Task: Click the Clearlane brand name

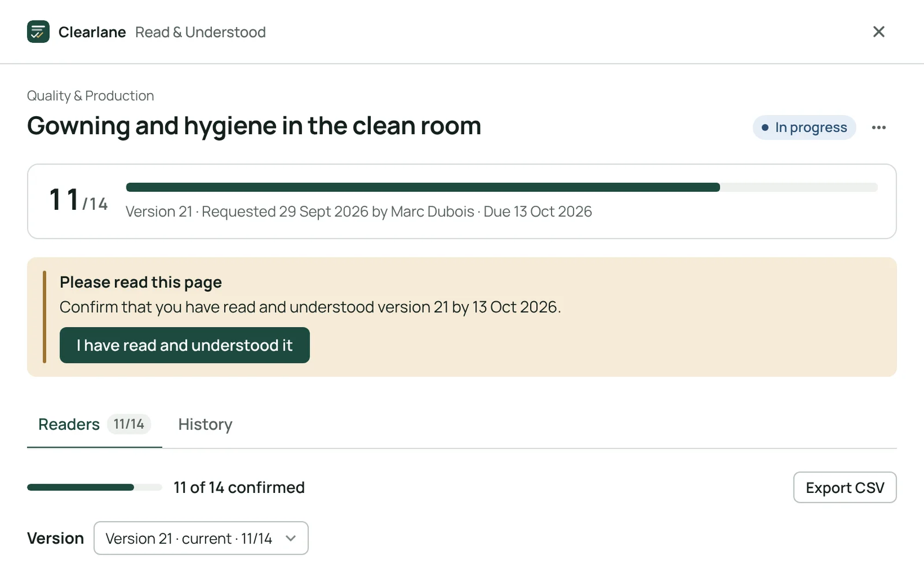Action: [92, 32]
